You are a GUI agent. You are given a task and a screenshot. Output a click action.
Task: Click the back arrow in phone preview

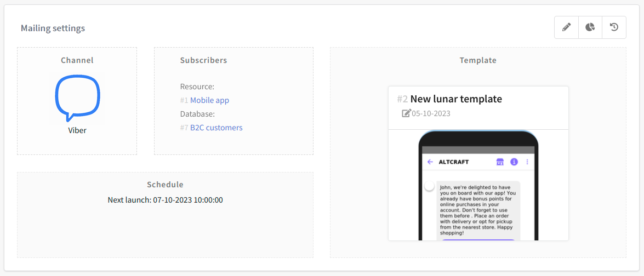pyautogui.click(x=430, y=162)
